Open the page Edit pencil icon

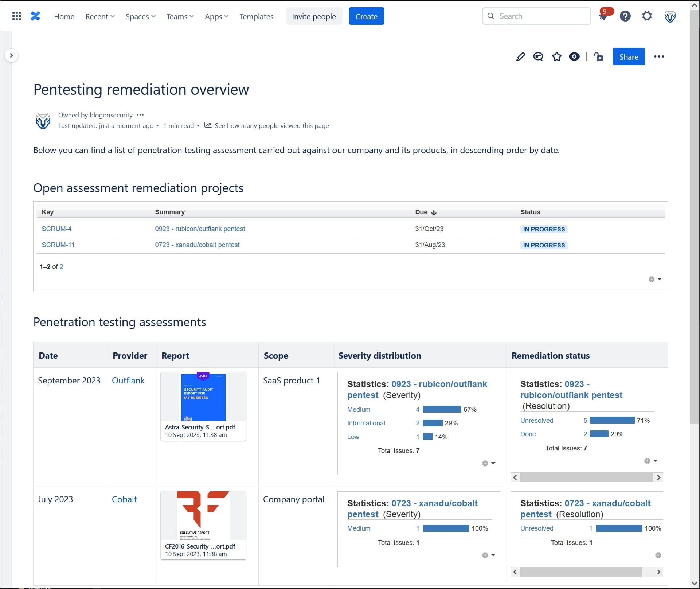click(520, 56)
